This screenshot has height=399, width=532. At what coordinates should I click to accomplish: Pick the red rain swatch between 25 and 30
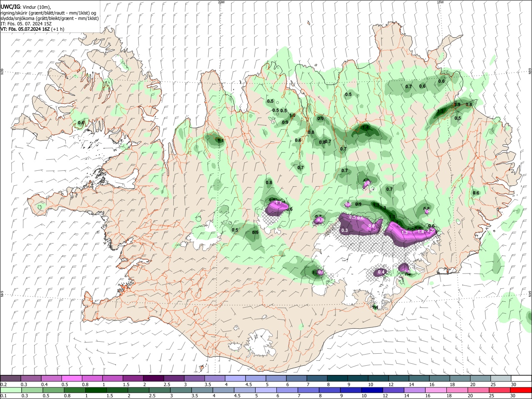point(499,390)
